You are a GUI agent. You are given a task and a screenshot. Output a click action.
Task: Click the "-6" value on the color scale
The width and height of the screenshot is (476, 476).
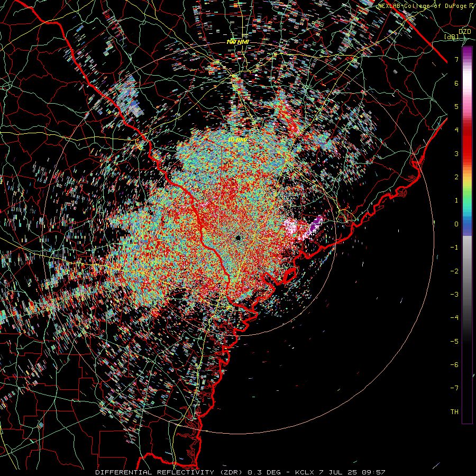tap(454, 365)
